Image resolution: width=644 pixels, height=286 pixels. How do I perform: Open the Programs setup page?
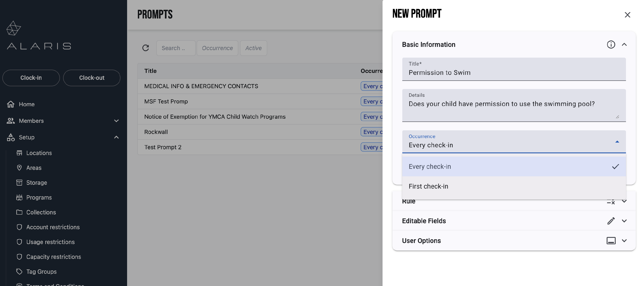tap(39, 197)
